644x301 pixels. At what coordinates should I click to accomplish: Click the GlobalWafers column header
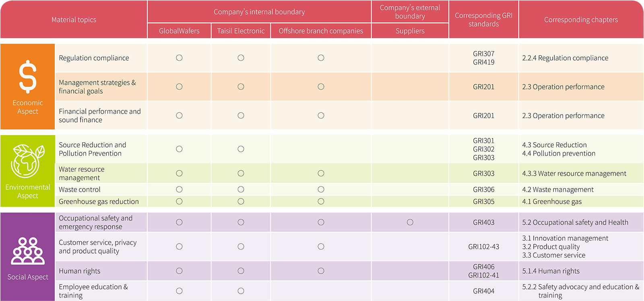pyautogui.click(x=179, y=31)
